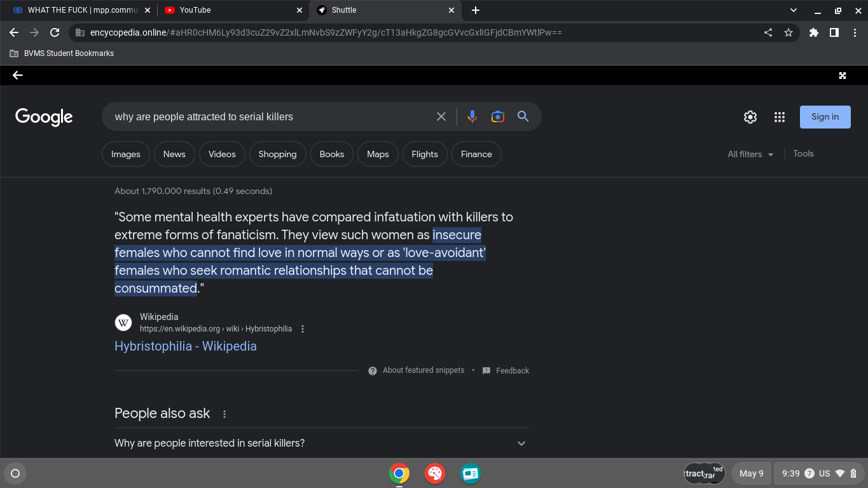Click the browser forward arrow
The image size is (868, 488).
tap(34, 32)
